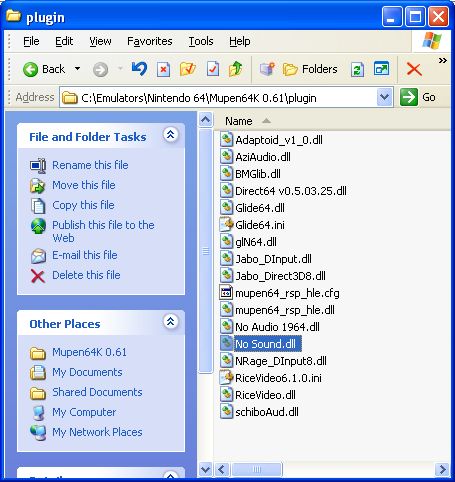455x482 pixels.
Task: Click the Map Network Drive icon
Action: tap(267, 69)
